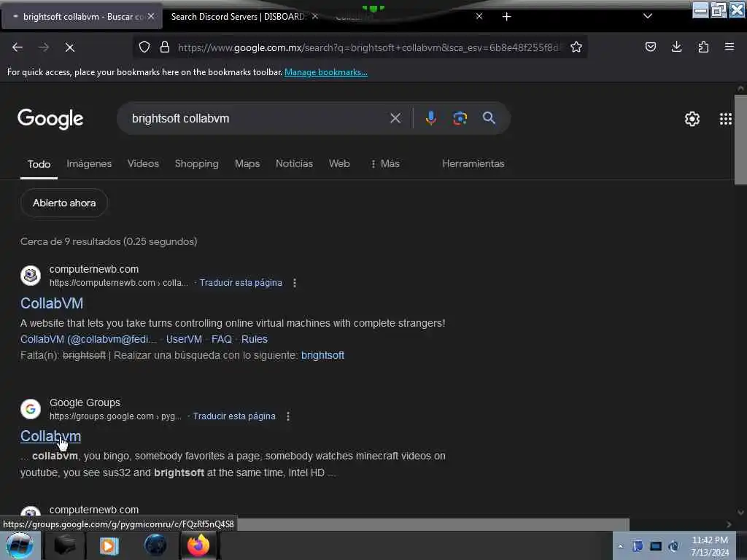This screenshot has height=560, width=747.
Task: Select the Todo search tab
Action: pyautogui.click(x=39, y=164)
